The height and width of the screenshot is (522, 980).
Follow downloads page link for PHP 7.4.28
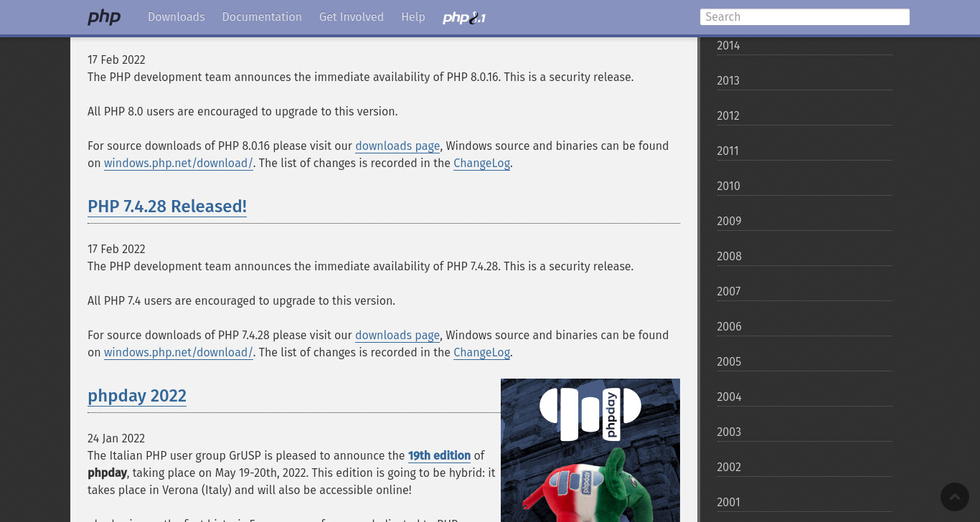coord(397,336)
